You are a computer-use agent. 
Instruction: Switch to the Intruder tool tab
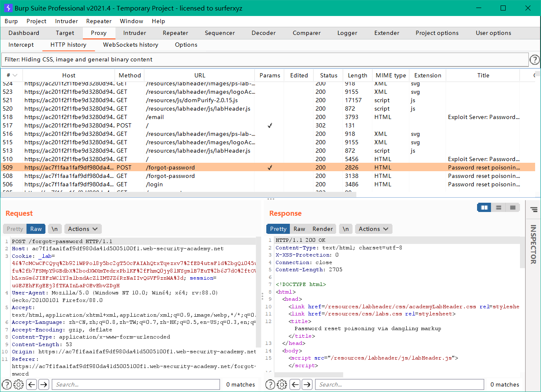(135, 33)
